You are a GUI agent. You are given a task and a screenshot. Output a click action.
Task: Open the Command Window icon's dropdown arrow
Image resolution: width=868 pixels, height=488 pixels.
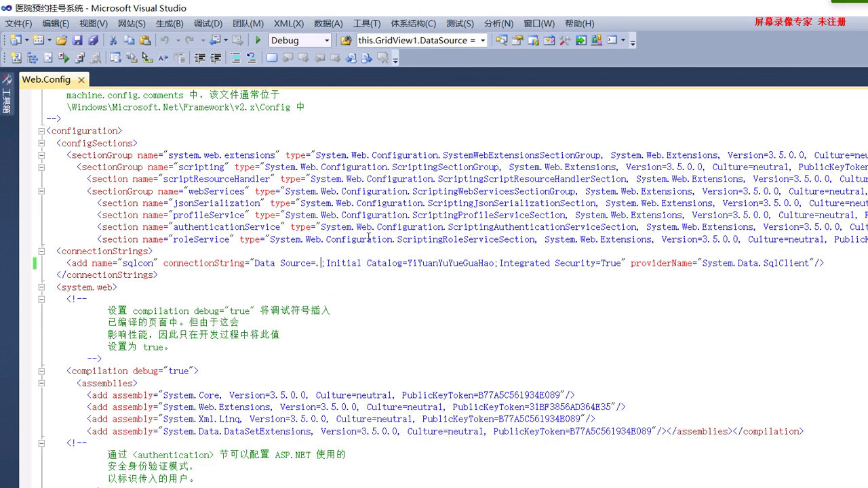(x=623, y=41)
